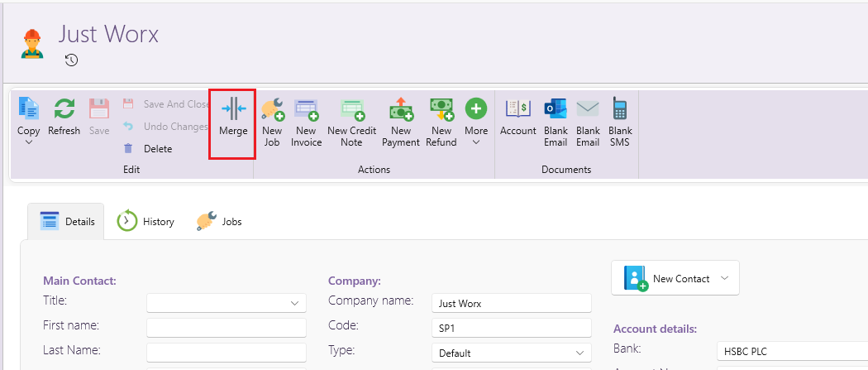Select Undo Changes in the Edit group
The image size is (868, 370).
(165, 127)
